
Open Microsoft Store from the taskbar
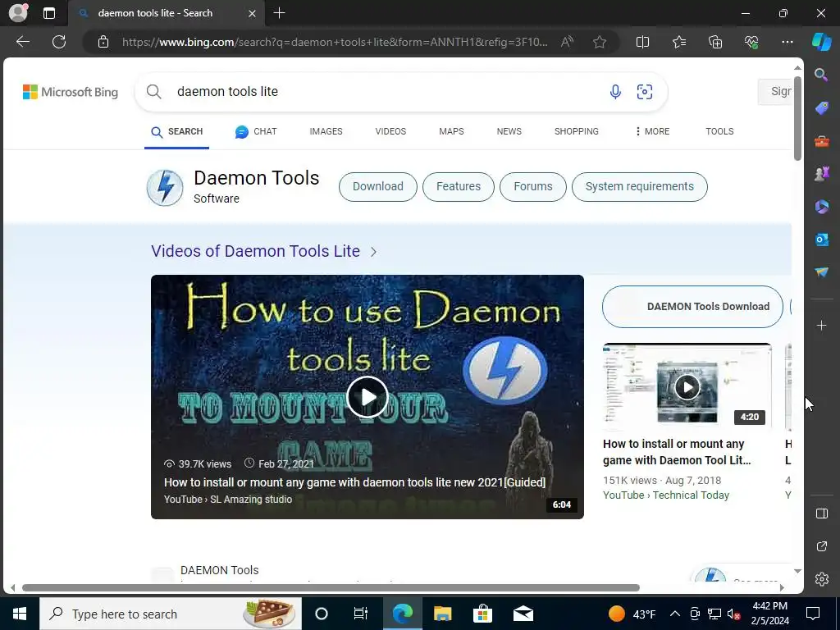point(482,614)
